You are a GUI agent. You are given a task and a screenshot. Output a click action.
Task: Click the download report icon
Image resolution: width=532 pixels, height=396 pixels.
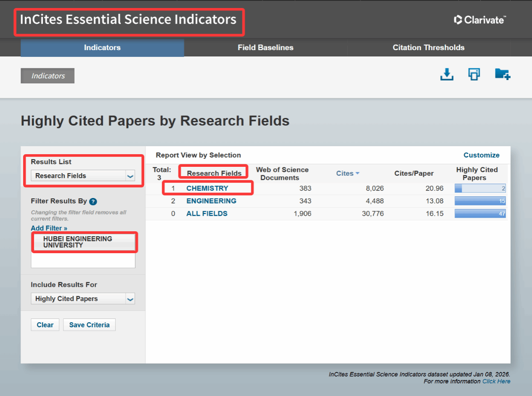447,75
